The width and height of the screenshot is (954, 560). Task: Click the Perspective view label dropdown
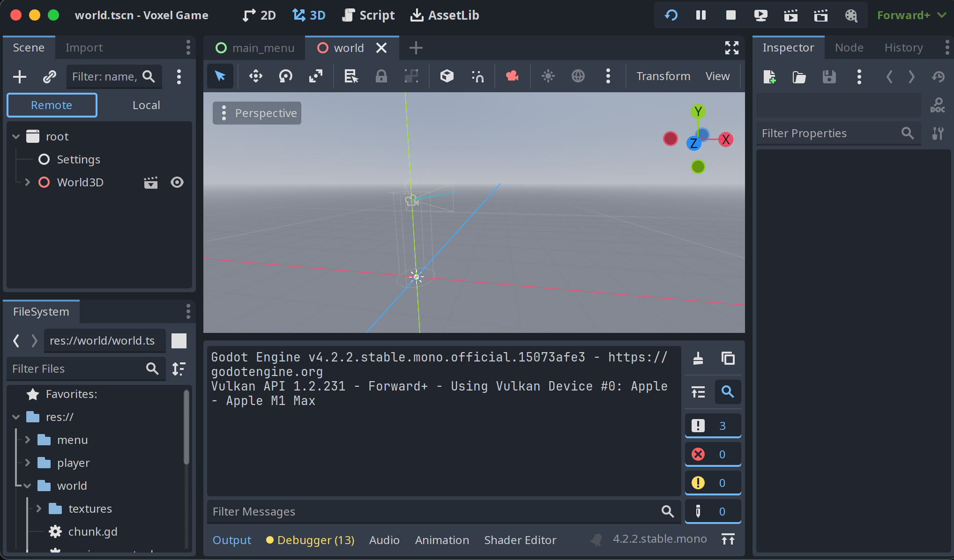coord(257,113)
